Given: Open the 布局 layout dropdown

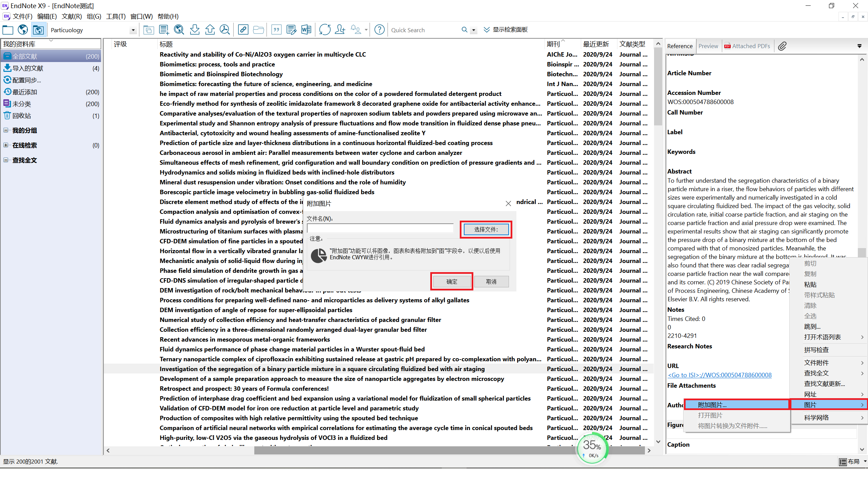Looking at the screenshot, I should pyautogui.click(x=852, y=462).
